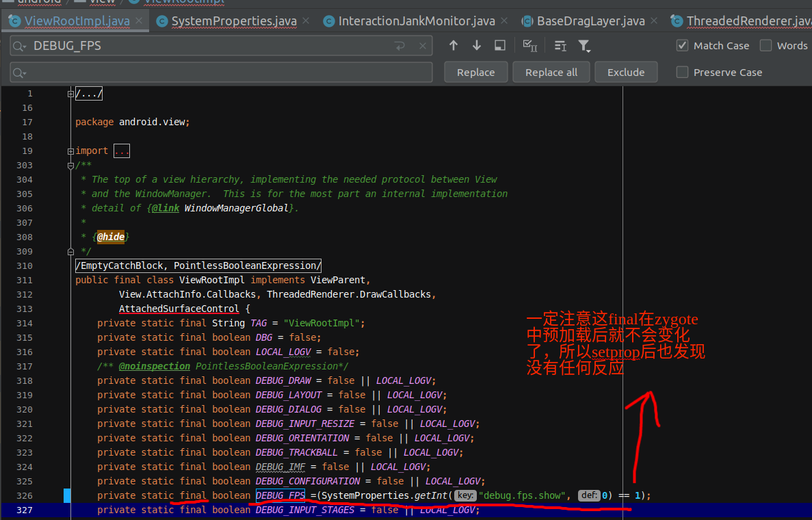Enable the Preserve Case checkbox
812x520 pixels.
tap(683, 73)
